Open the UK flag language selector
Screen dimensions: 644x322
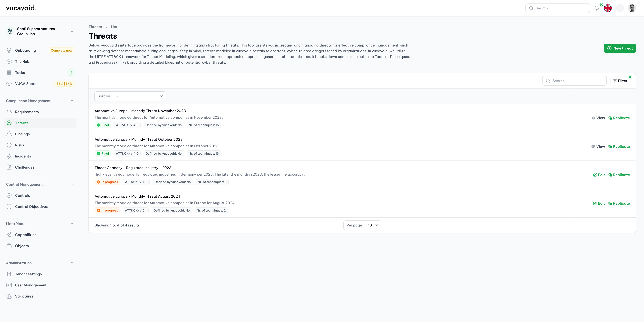click(x=608, y=8)
